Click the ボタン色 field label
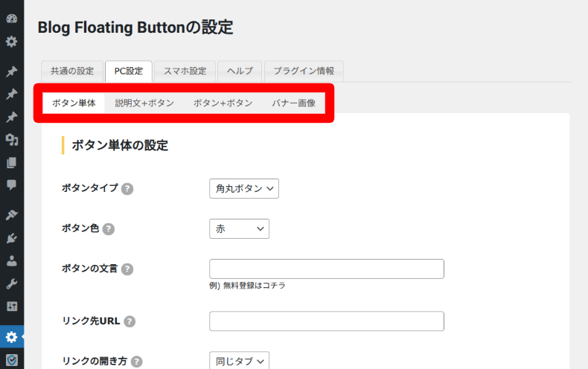 80,228
